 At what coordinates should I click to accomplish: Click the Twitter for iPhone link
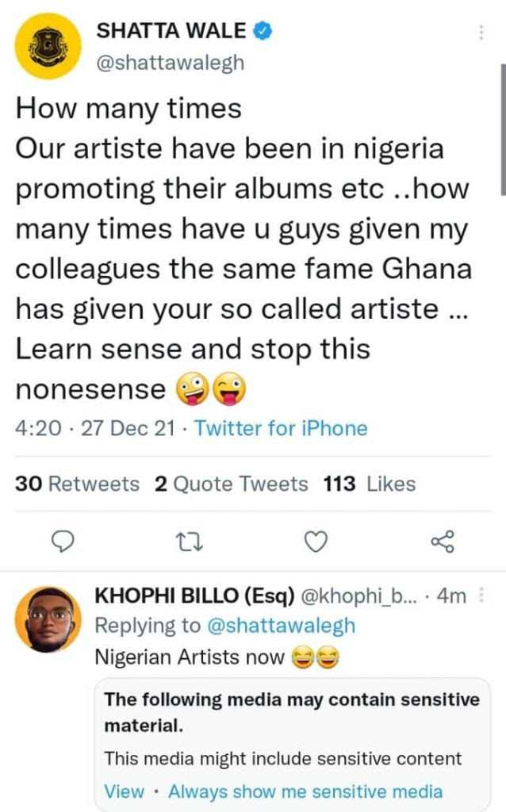tap(281, 429)
